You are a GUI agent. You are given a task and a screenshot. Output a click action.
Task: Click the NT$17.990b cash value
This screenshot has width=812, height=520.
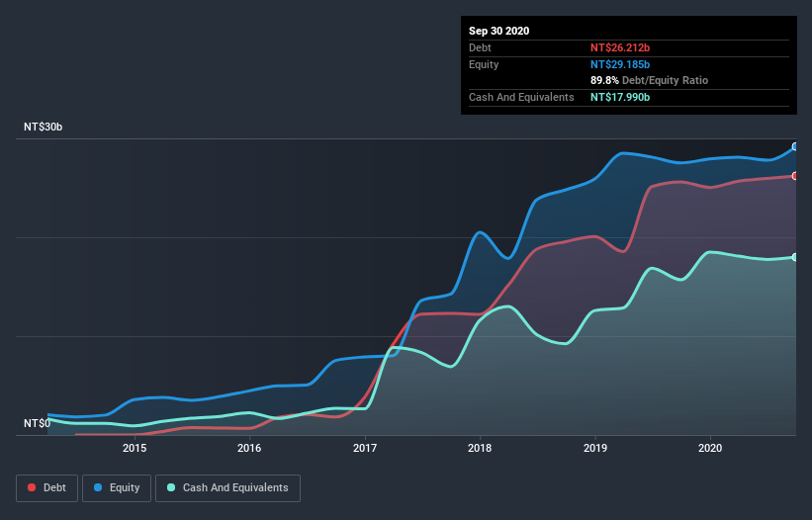point(620,97)
